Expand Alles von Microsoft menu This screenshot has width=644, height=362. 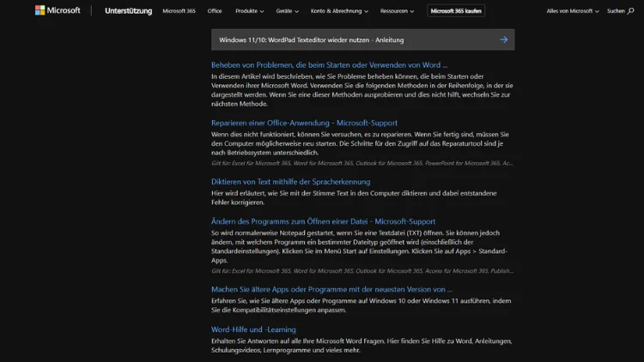573,11
